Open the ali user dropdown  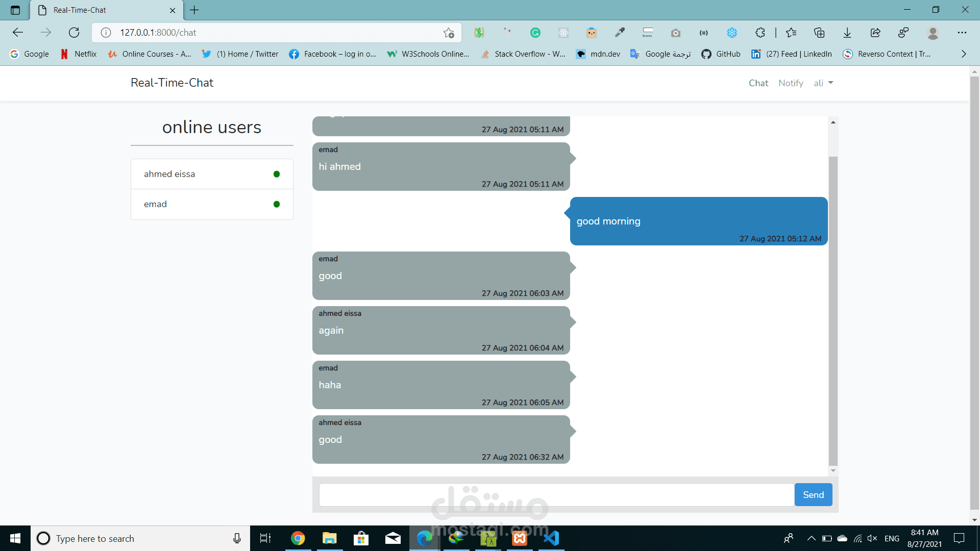point(823,83)
